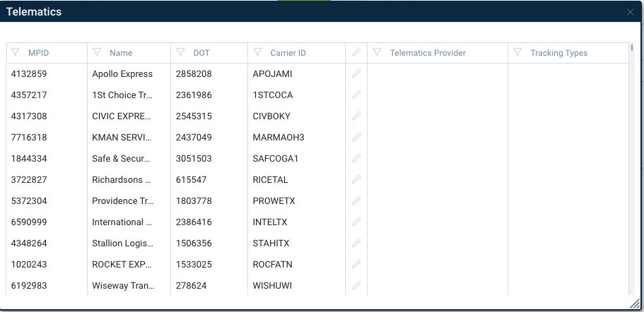Sort by the Carrier ID header
644x312 pixels.
pyautogui.click(x=288, y=53)
